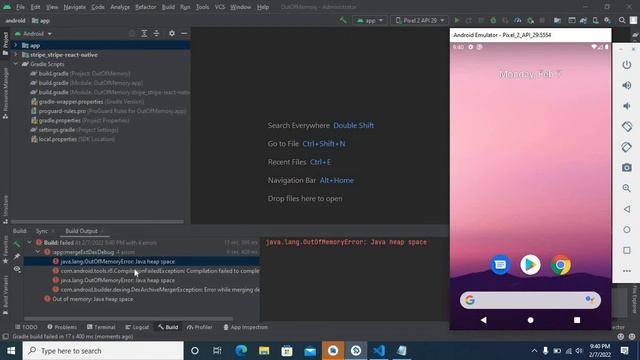Tap the Google search bar on emulator
The height and width of the screenshot is (360, 640).
tap(530, 300)
